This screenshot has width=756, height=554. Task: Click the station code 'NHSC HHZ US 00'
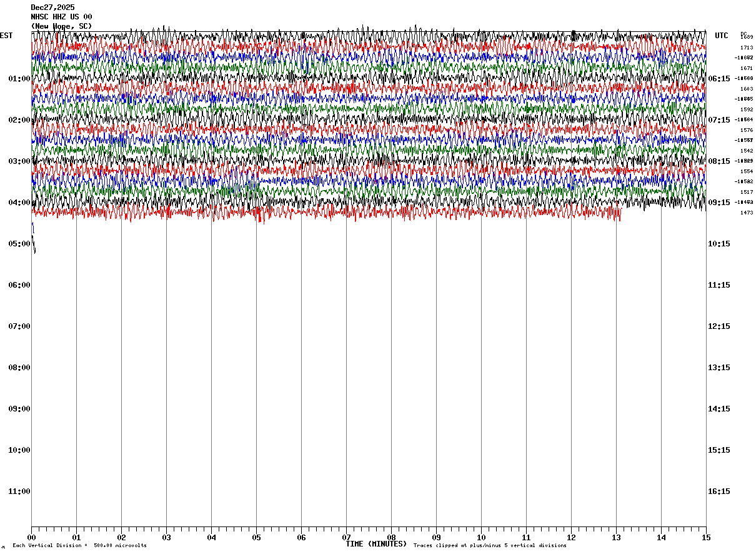[61, 17]
